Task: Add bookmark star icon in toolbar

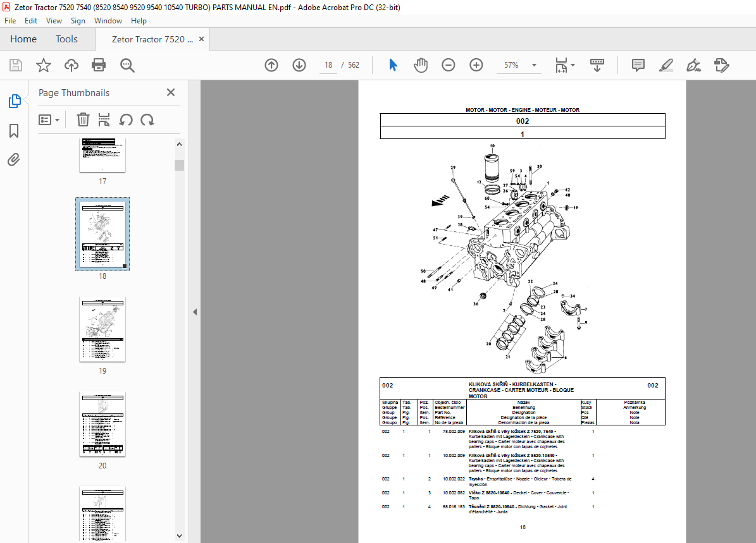Action: pos(44,65)
